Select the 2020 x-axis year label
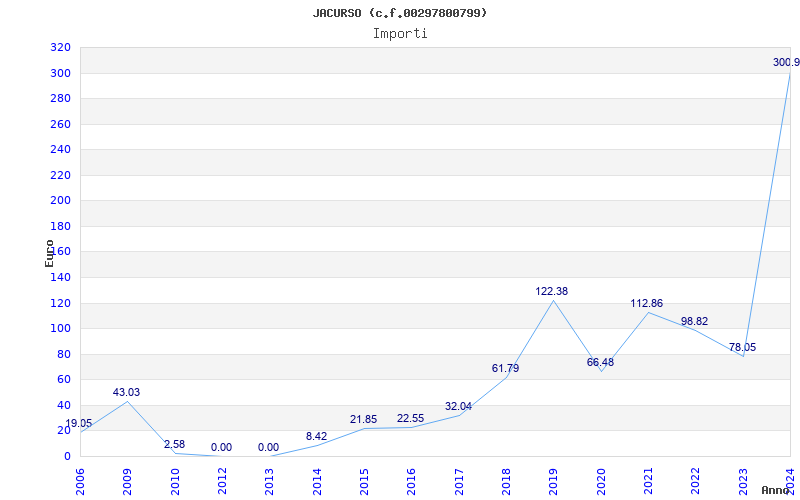The image size is (800, 500). point(601,482)
